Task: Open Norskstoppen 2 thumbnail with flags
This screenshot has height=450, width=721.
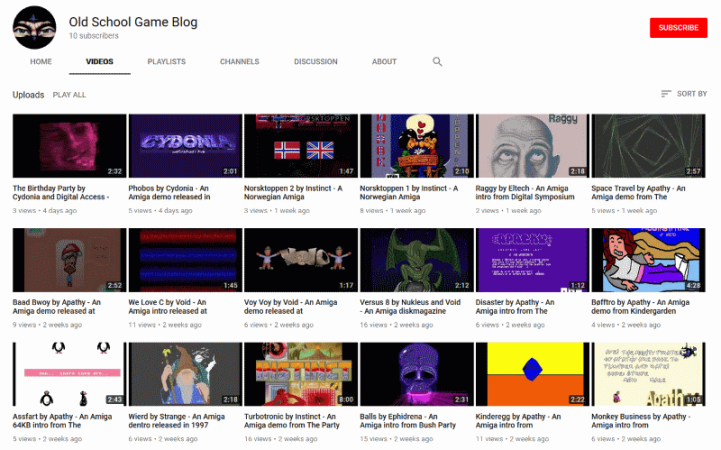Action: click(x=301, y=145)
